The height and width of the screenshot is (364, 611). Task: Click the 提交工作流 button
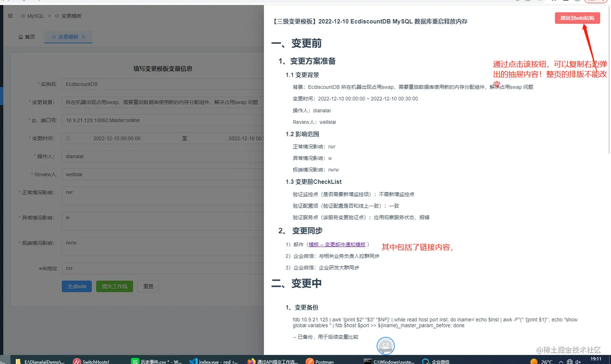114,287
